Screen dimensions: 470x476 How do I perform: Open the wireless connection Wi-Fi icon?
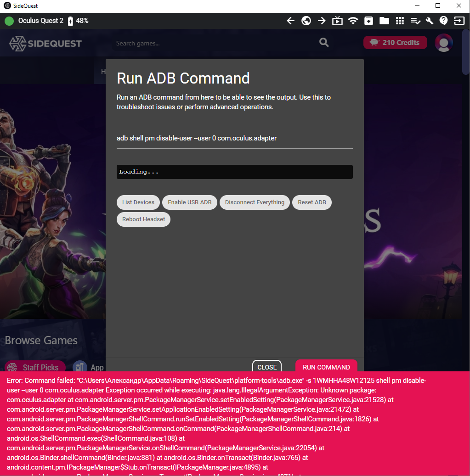point(353,21)
